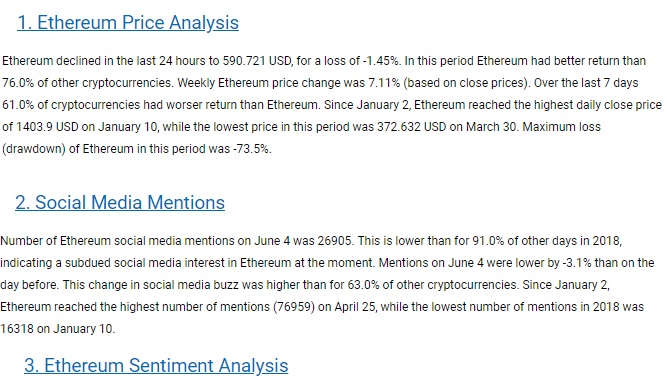The height and width of the screenshot is (386, 667).
Task: Click the 91.0% figure in mentions paragraph
Action: coord(488,241)
